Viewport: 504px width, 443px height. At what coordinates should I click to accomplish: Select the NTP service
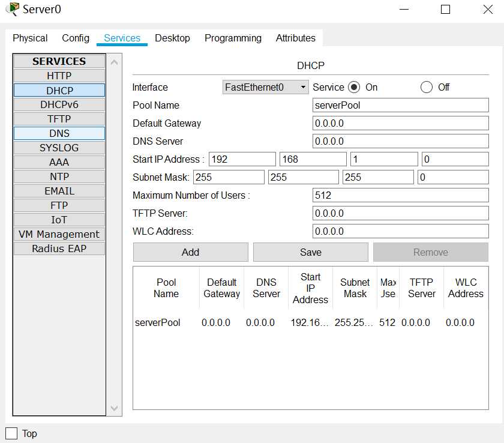click(59, 176)
